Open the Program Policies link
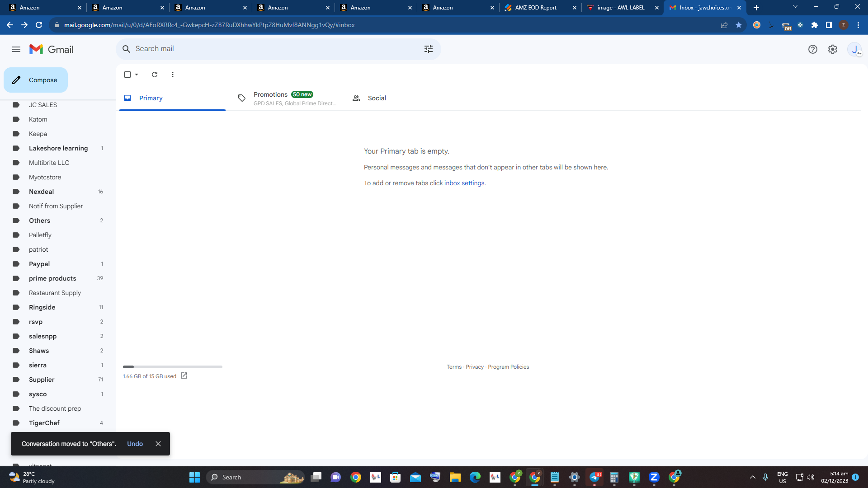The height and width of the screenshot is (488, 868). point(508,367)
